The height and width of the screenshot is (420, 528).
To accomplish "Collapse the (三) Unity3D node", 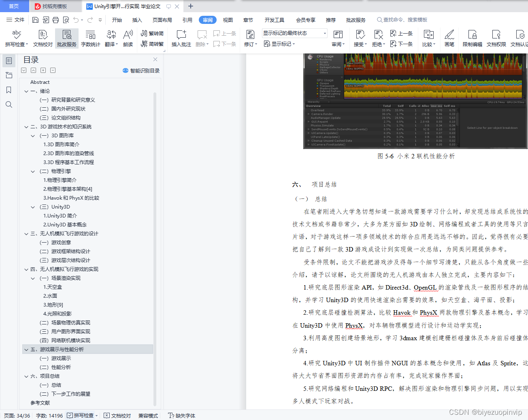I will tap(33, 207).
